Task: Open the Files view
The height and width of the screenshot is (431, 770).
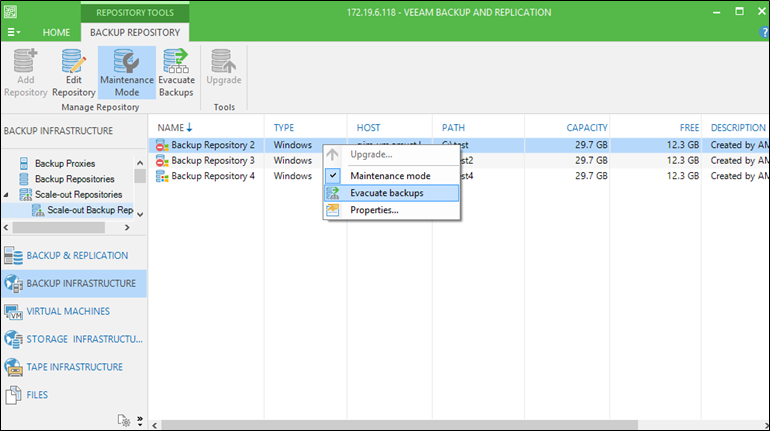Action: (37, 395)
